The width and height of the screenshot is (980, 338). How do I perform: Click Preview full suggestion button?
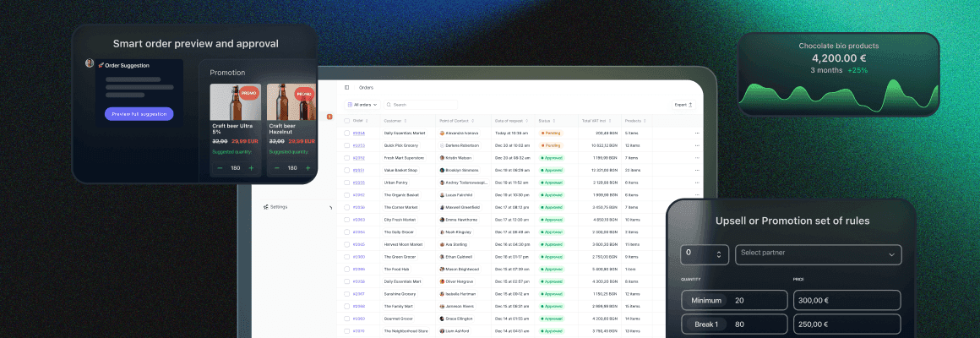[x=139, y=114]
